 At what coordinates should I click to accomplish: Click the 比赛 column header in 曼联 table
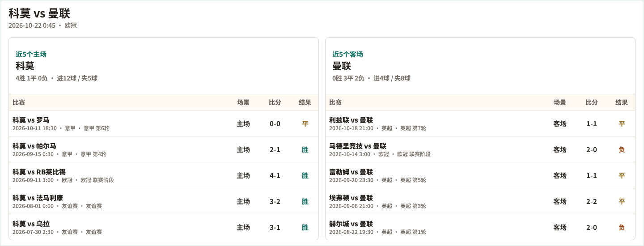pyautogui.click(x=335, y=102)
